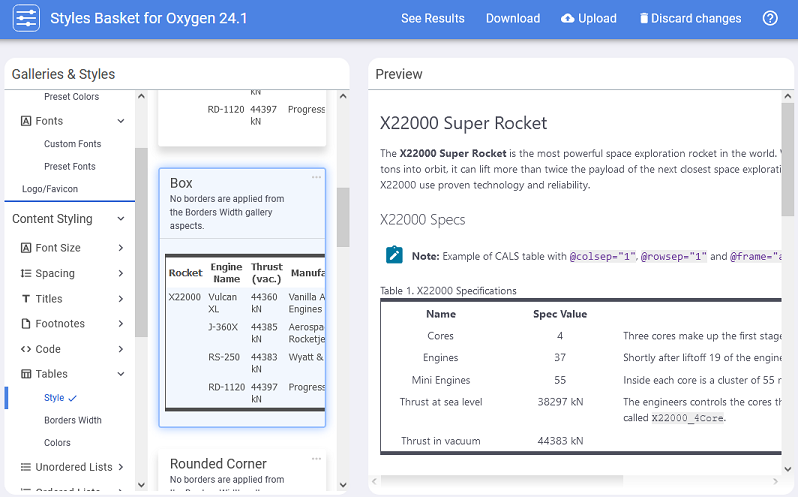Open the Colors item under Tables
This screenshot has height=497, width=798.
tap(57, 443)
